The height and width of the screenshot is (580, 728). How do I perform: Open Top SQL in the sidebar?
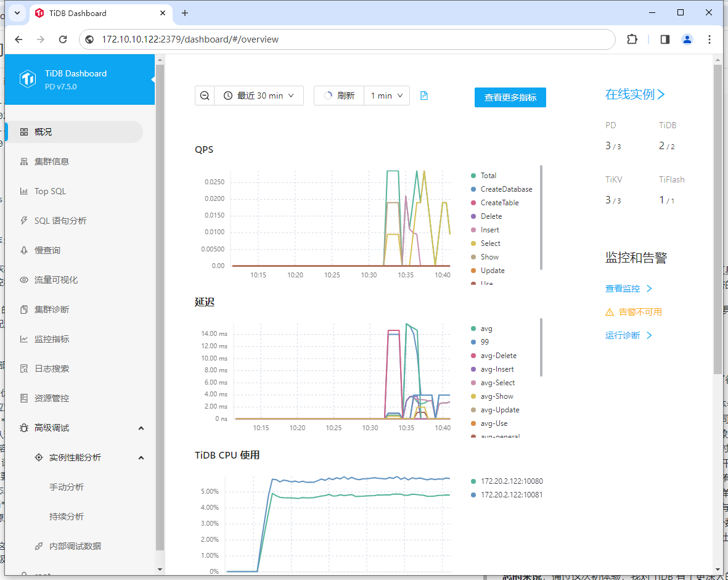click(x=50, y=191)
